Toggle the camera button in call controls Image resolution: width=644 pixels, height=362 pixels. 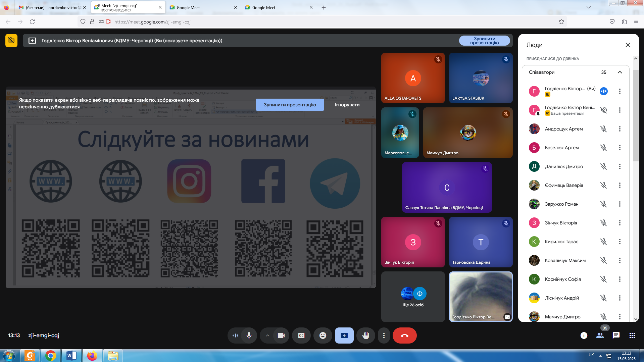281,335
